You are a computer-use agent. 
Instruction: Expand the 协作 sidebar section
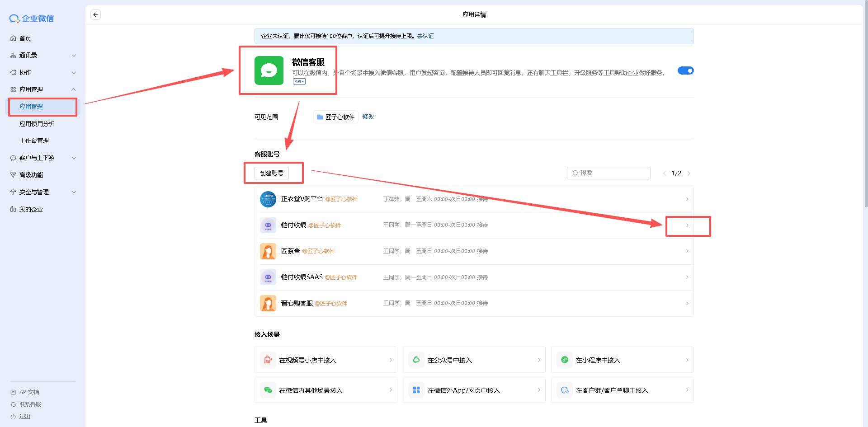click(x=74, y=72)
